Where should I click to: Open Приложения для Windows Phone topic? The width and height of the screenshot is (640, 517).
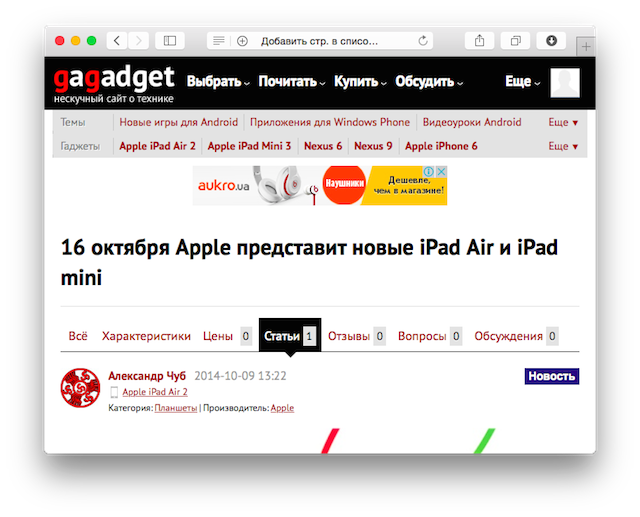click(330, 122)
